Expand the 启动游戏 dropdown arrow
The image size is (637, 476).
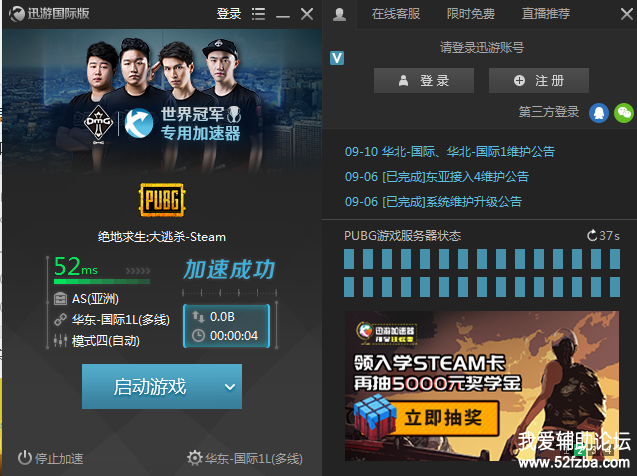tap(230, 387)
